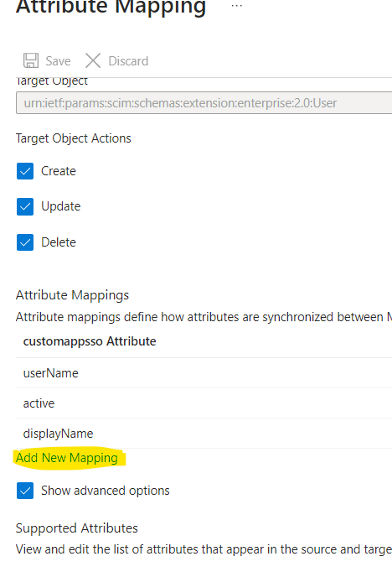392x577 pixels.
Task: Click the Target Object input field
Action: pos(204,103)
